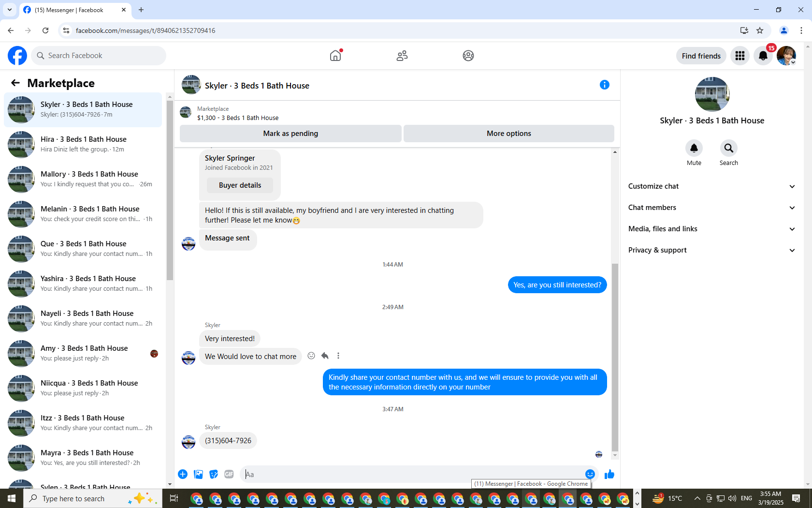
Task: Open Yashira 3 Beds 1 Bath House chat
Action: pyautogui.click(x=83, y=284)
